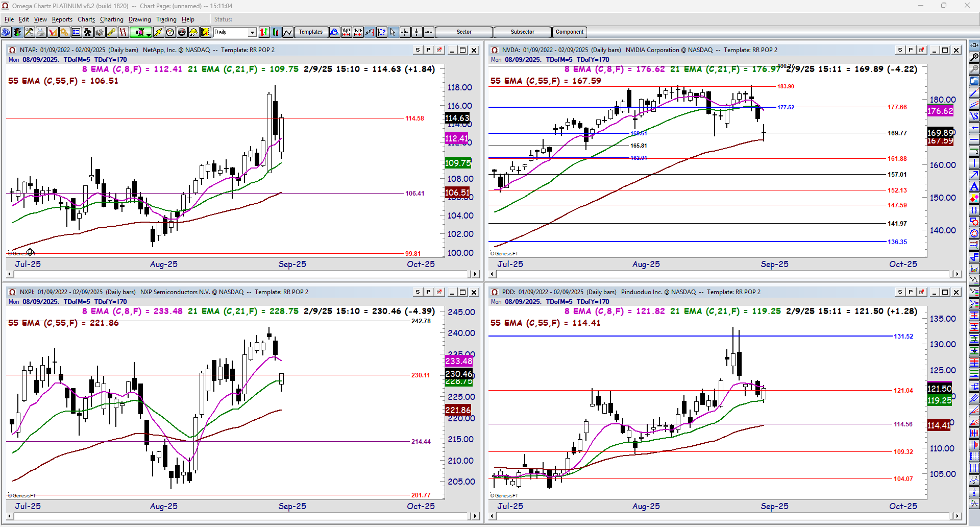This screenshot has width=980, height=527.
Task: Switch to OHLC bar chart style
Action: point(264,32)
